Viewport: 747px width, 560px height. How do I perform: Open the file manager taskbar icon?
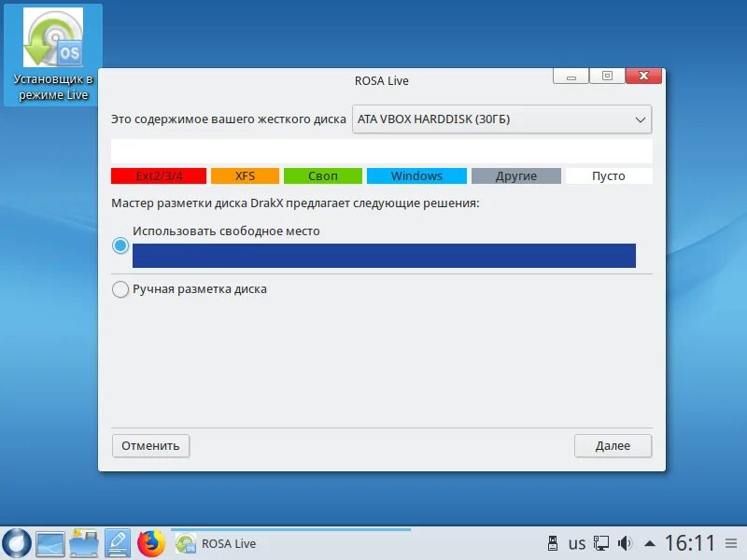click(84, 543)
